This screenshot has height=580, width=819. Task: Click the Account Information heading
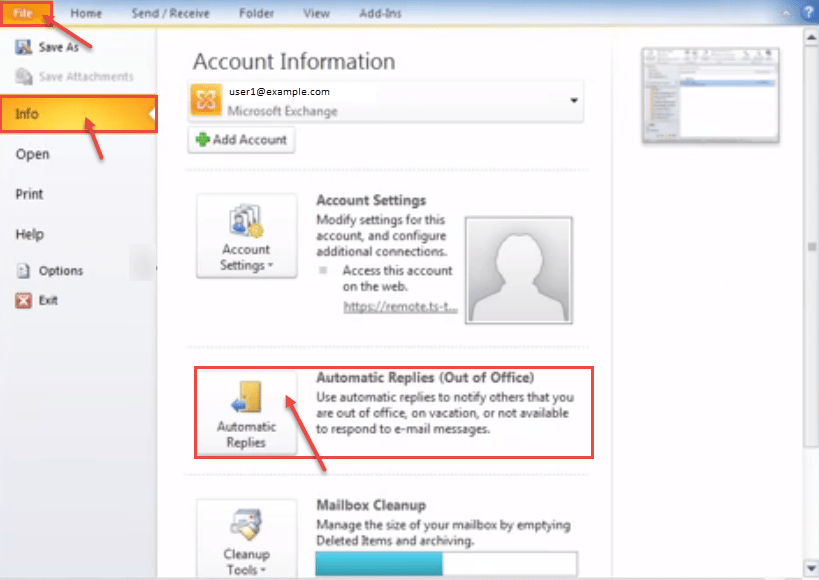294,62
